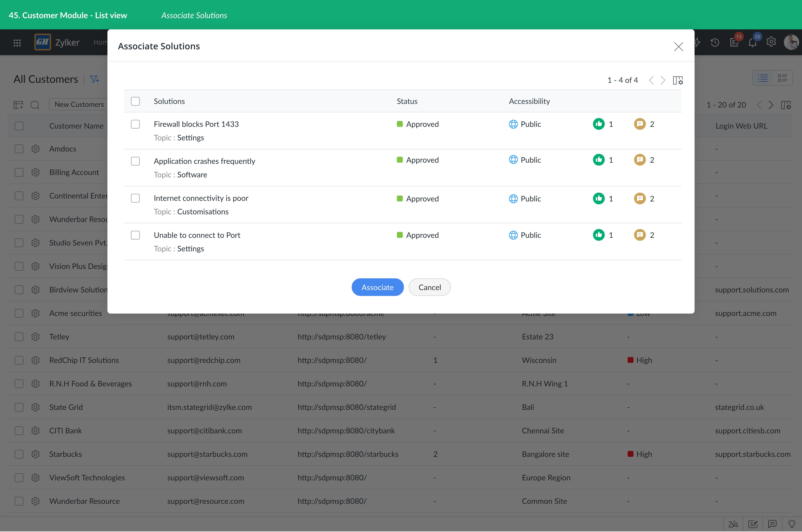Open notifications bell with 25 badge
Viewport: 802px width, 532px height.
tap(753, 42)
